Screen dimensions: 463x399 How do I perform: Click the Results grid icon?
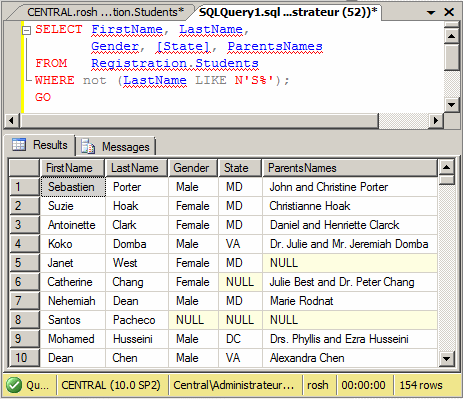click(19, 145)
